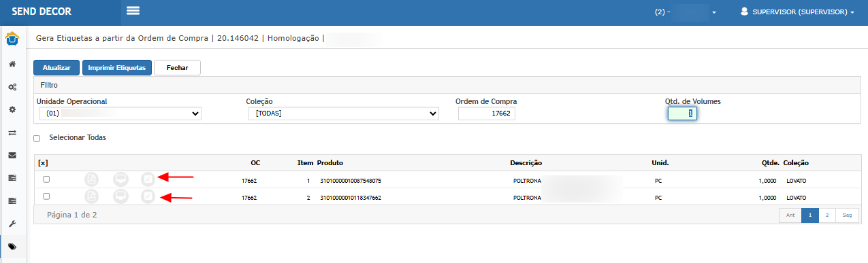Open the single gear icon in sidebar
868x263 pixels.
click(x=12, y=109)
